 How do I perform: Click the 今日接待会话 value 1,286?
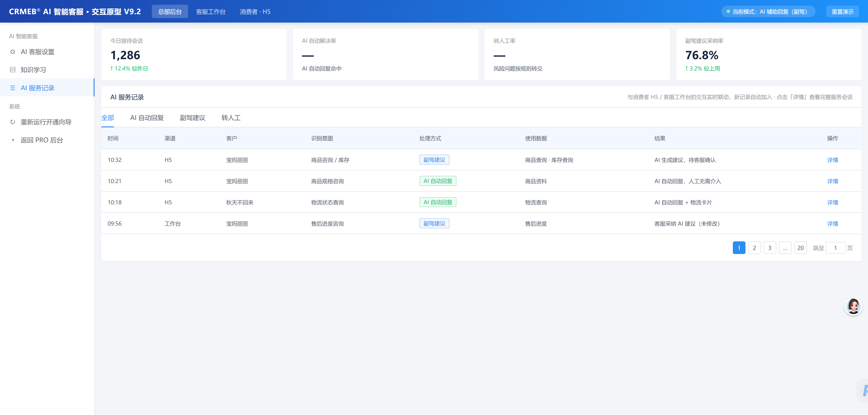coord(125,55)
